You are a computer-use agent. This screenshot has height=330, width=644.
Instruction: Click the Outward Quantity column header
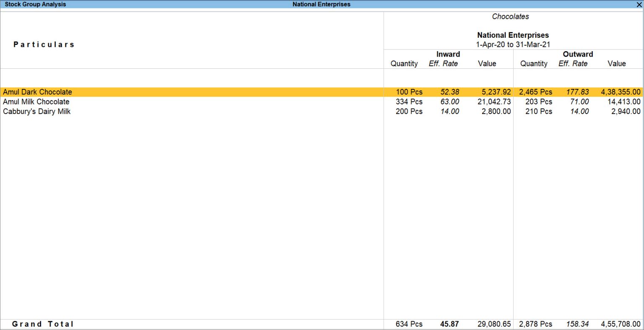coord(534,63)
